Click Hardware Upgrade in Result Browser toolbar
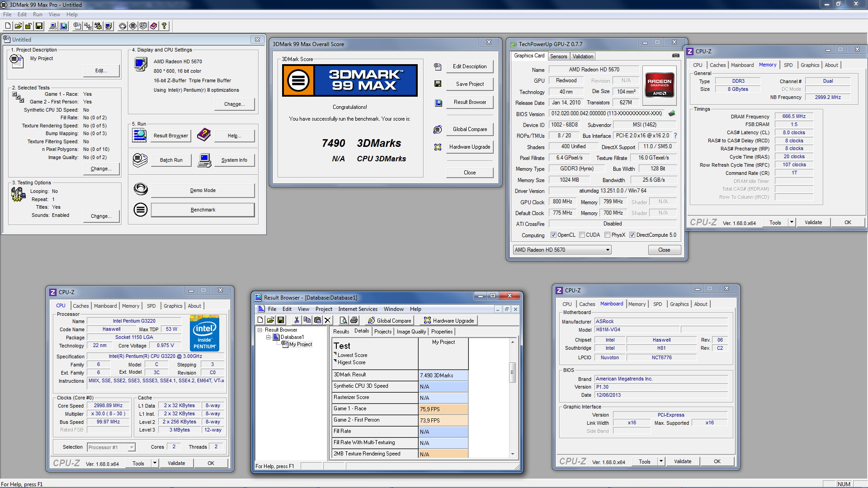 click(448, 320)
